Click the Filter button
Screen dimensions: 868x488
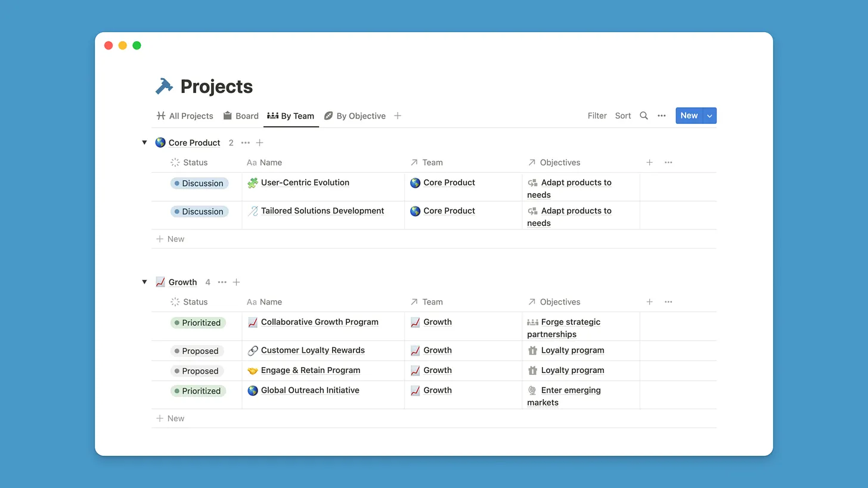pos(597,116)
